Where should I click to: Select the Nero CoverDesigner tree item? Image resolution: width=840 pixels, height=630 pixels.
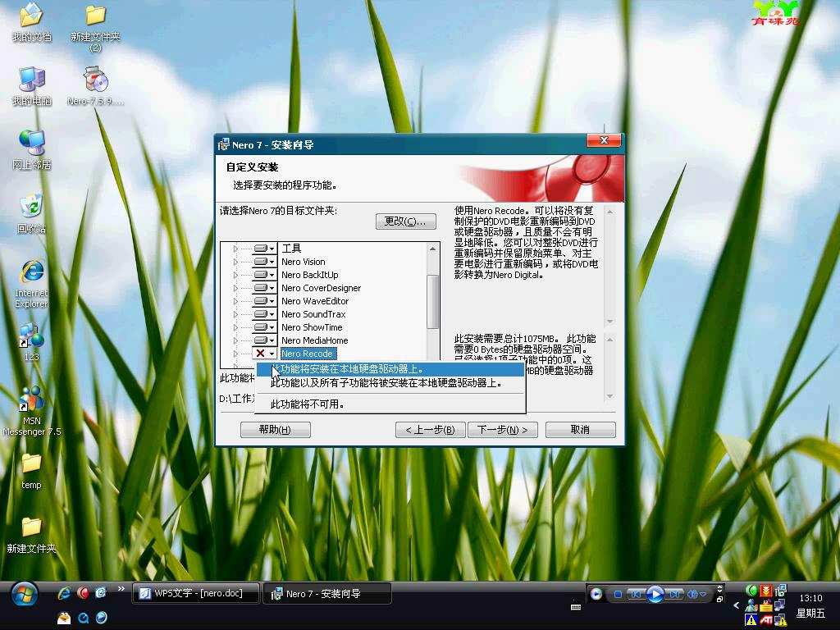coord(322,288)
